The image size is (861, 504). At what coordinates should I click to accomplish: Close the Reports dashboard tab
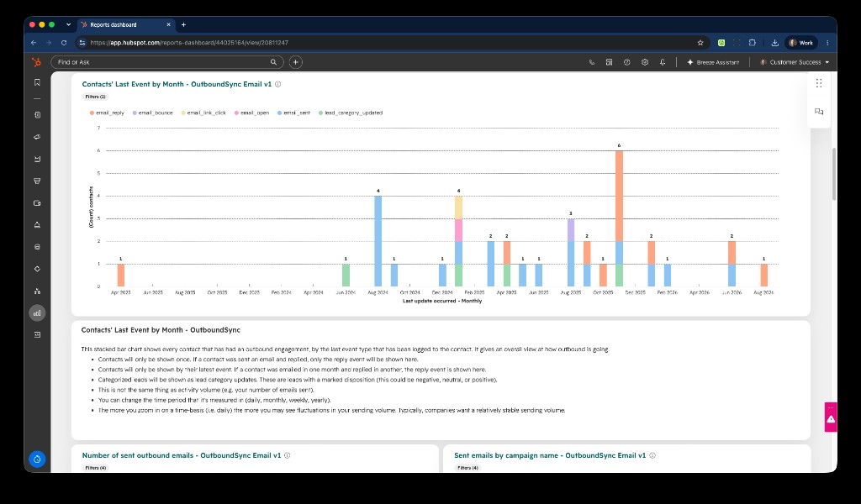point(168,24)
